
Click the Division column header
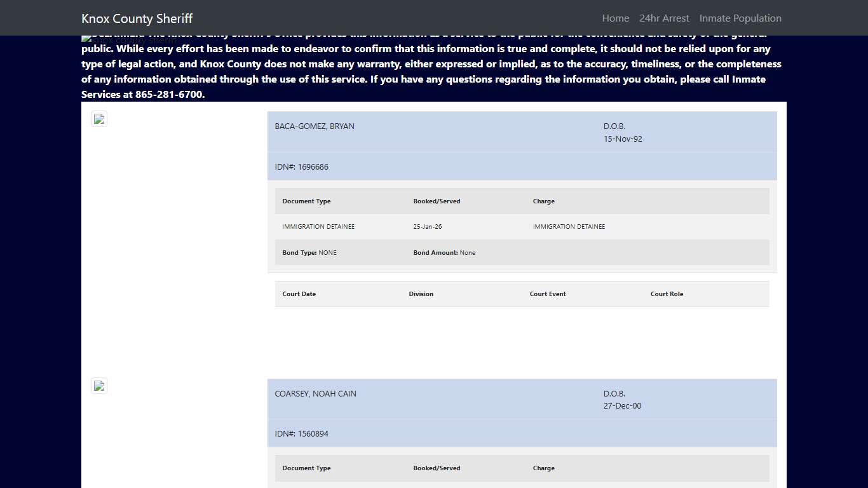point(421,294)
